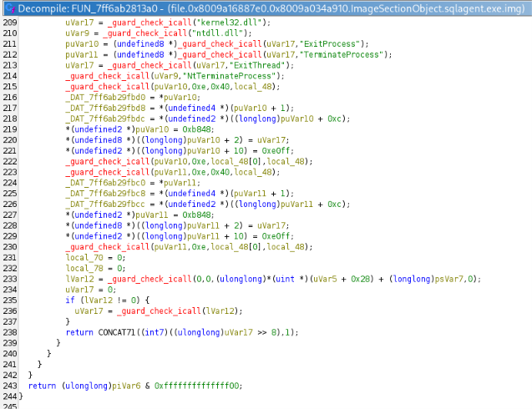Click the "ntdll.dll" string literal
This screenshot has height=409, width=532.
(x=217, y=33)
